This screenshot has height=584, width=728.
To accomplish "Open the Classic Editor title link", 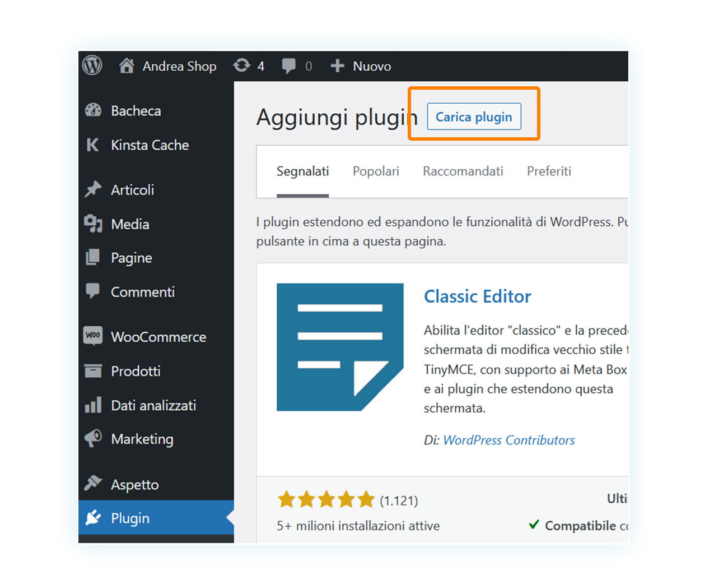I will point(477,296).
